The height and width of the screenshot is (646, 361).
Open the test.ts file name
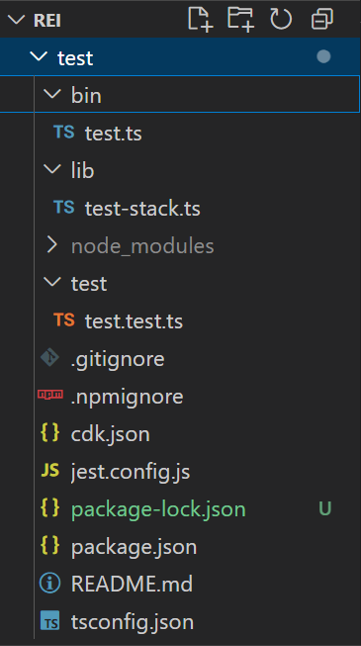click(113, 133)
